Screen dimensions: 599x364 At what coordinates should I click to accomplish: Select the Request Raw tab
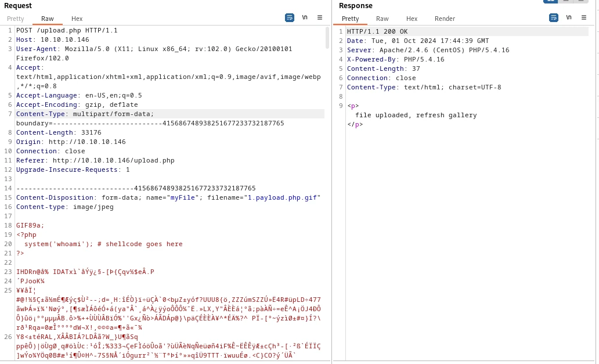point(48,19)
